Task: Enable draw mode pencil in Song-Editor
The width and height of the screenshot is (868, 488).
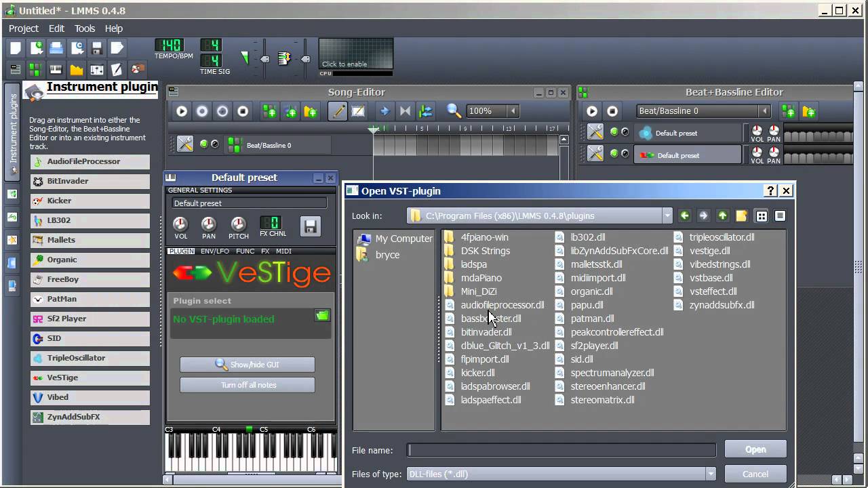Action: (x=338, y=111)
